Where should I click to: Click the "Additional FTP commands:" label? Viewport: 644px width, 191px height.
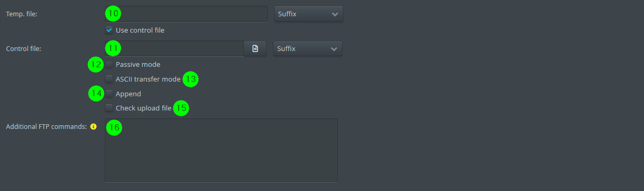coord(46,126)
